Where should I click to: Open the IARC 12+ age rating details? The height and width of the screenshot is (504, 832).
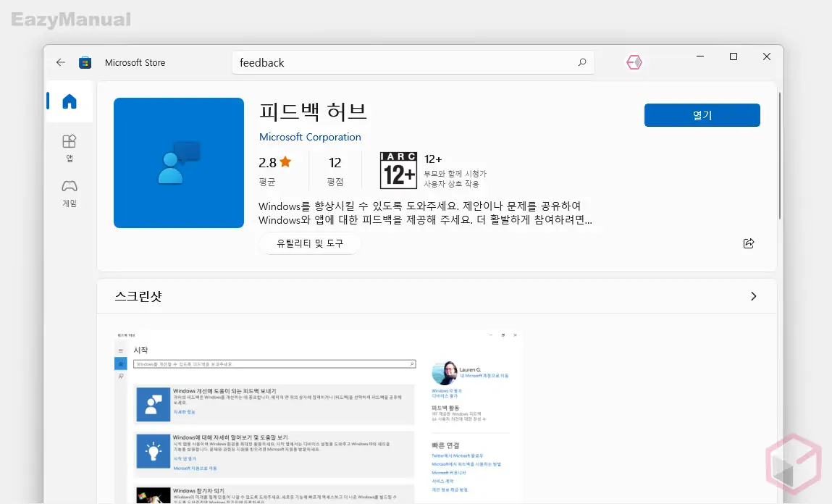pos(398,169)
